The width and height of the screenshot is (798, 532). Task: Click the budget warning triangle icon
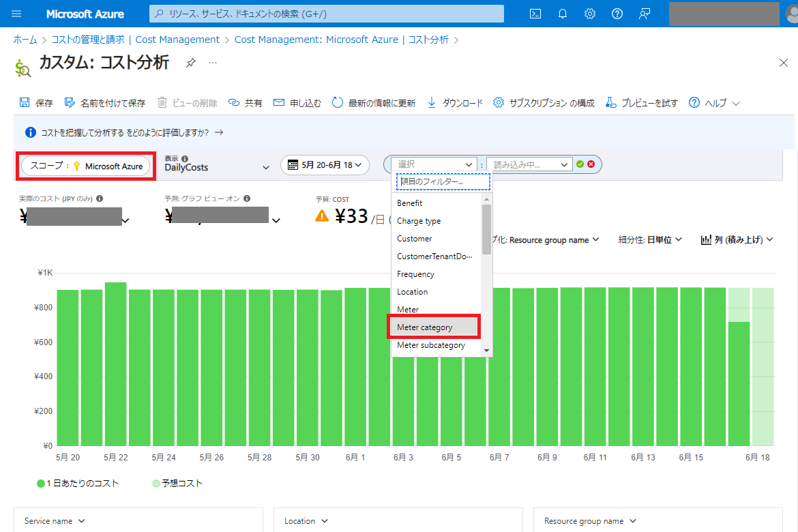[322, 216]
